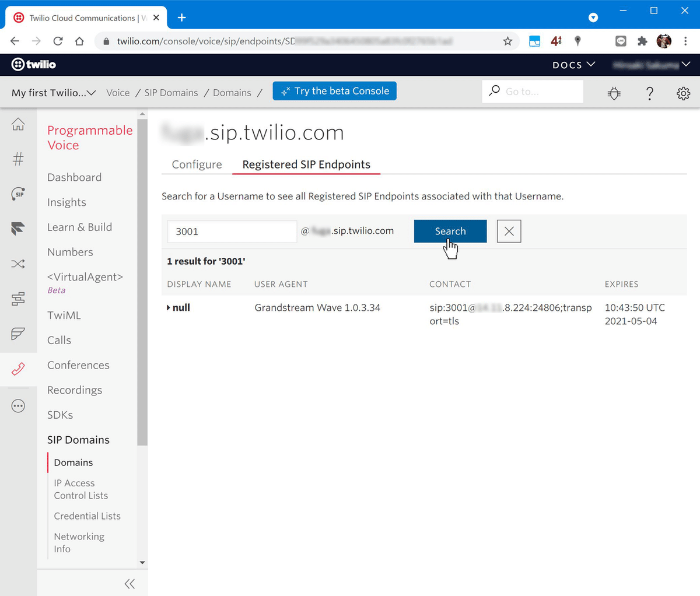Open Numbers in sidebar

[x=70, y=252]
